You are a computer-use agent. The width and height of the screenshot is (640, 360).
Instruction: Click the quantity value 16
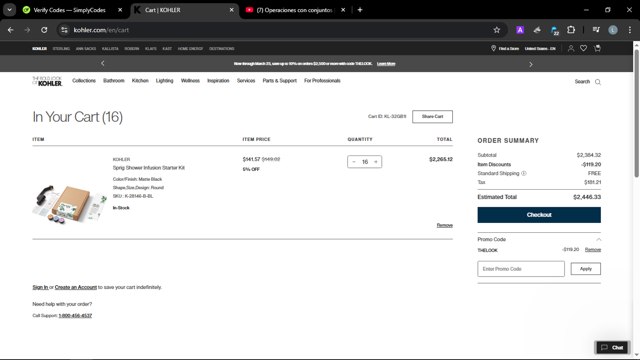pos(365,162)
